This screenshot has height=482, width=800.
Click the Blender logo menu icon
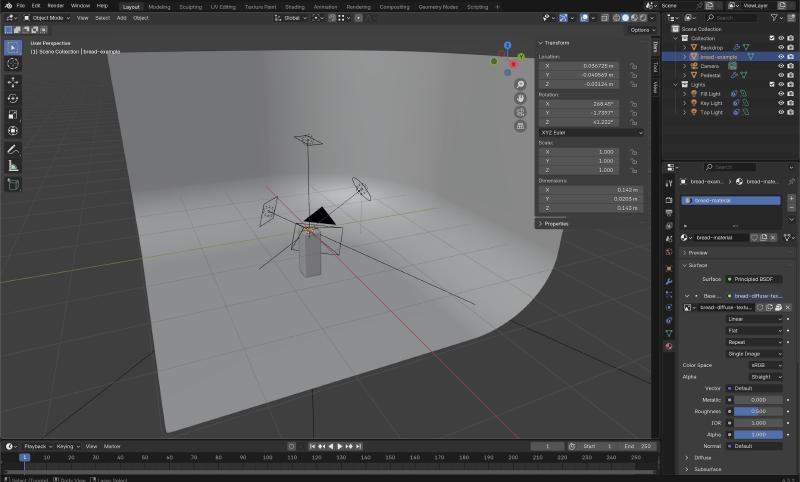[x=8, y=6]
